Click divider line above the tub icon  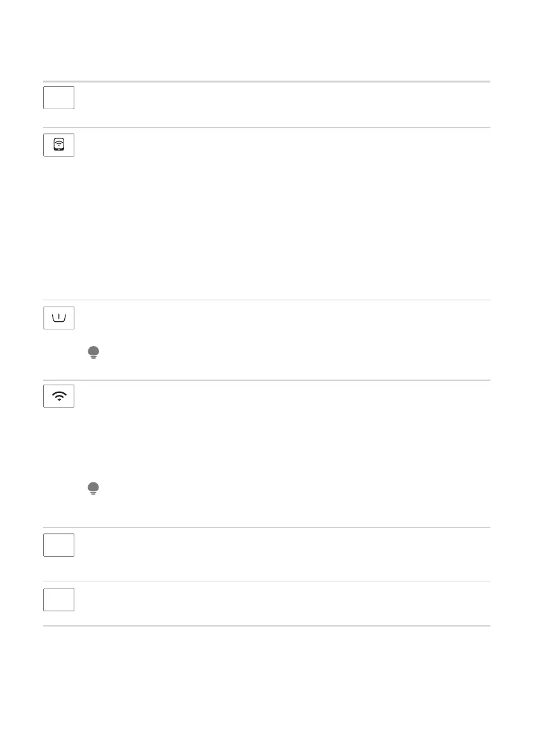(266, 300)
